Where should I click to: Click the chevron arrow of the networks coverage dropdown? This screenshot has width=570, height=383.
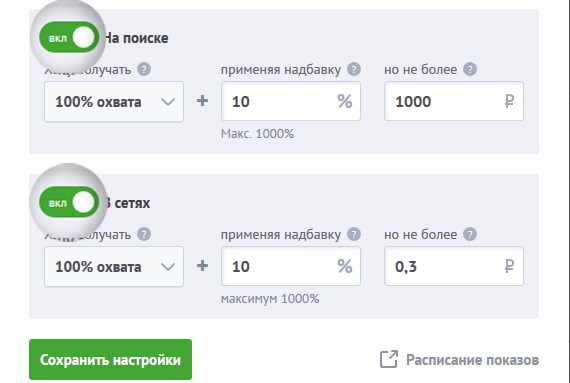tap(168, 267)
